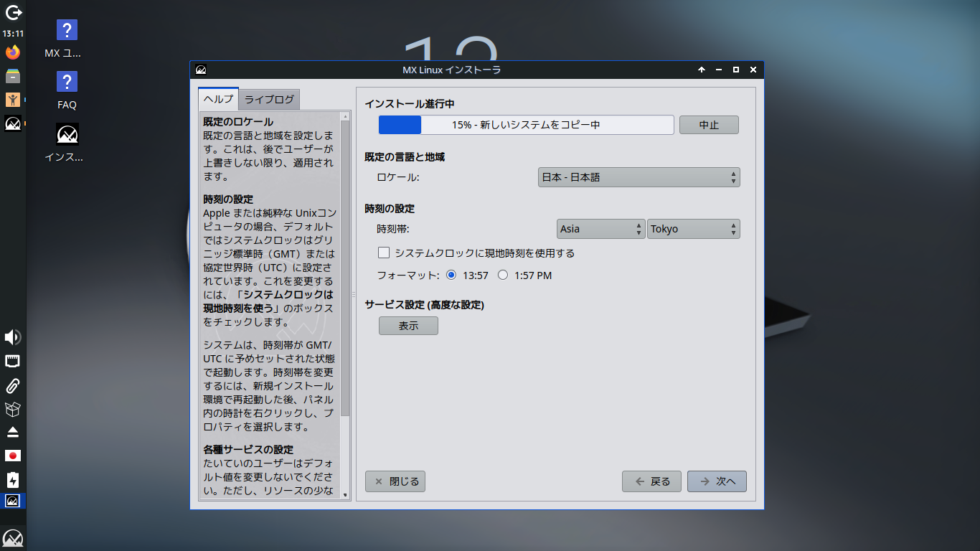The image size is (980, 551).
Task: Click the 中止 abort button
Action: point(709,125)
